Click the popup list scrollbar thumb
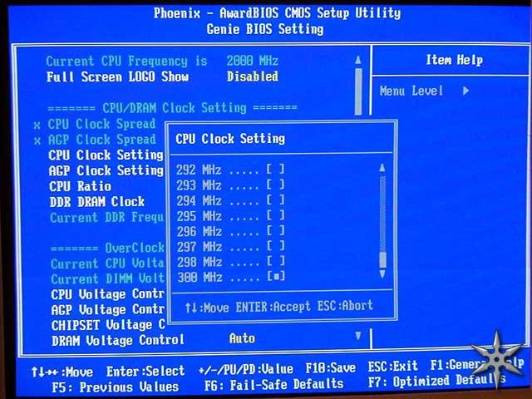 pos(382,260)
